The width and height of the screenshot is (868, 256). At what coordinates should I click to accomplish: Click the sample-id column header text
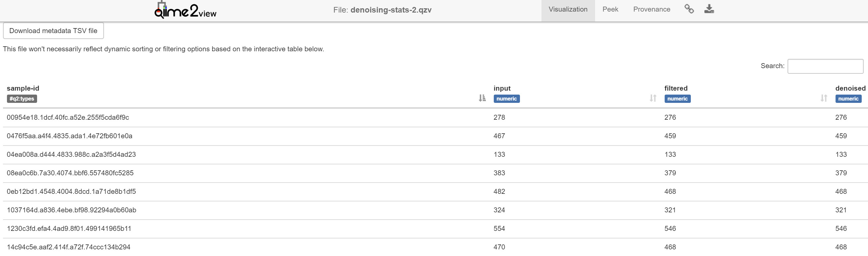[x=23, y=88]
